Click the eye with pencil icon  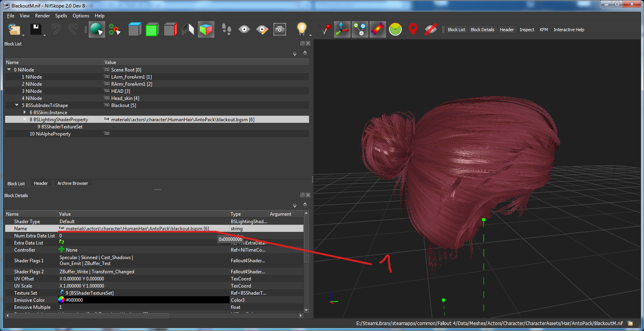click(x=262, y=30)
